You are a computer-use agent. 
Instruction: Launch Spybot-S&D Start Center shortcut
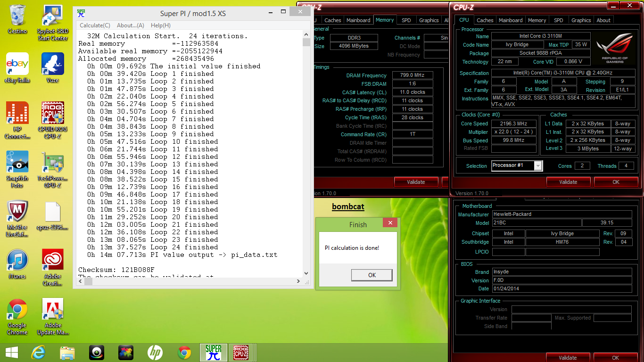click(53, 23)
